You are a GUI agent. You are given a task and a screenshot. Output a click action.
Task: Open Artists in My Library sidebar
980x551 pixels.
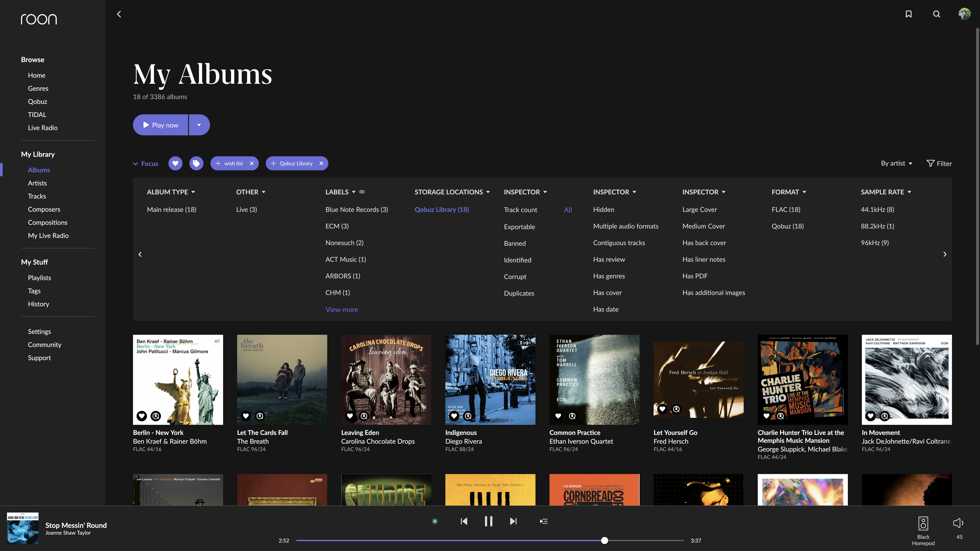tap(37, 183)
